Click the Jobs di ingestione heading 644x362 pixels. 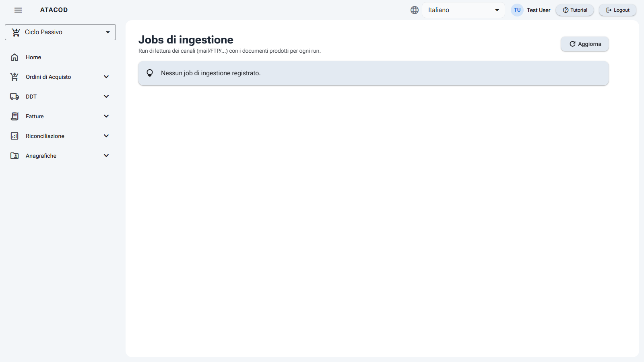point(186,40)
